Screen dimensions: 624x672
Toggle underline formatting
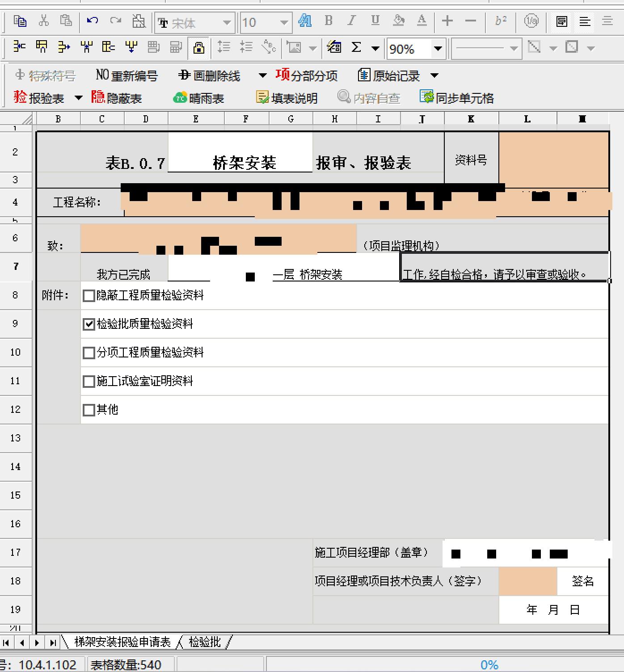(375, 21)
